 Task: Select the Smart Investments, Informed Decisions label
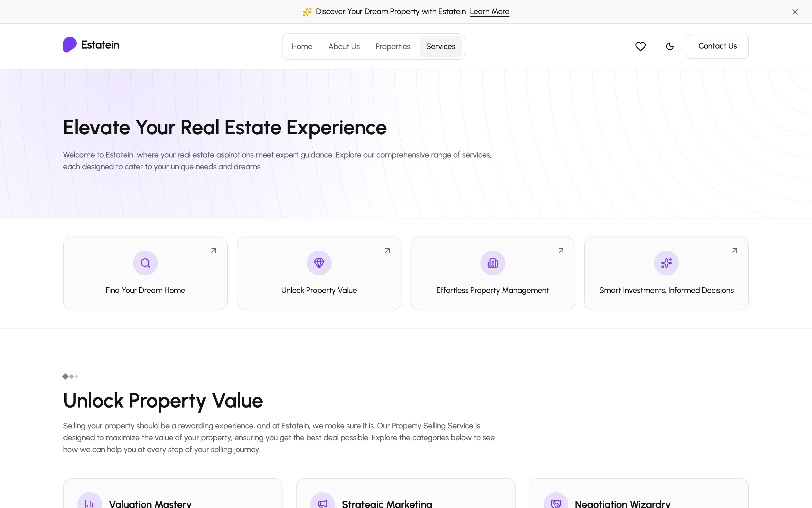[x=667, y=290]
